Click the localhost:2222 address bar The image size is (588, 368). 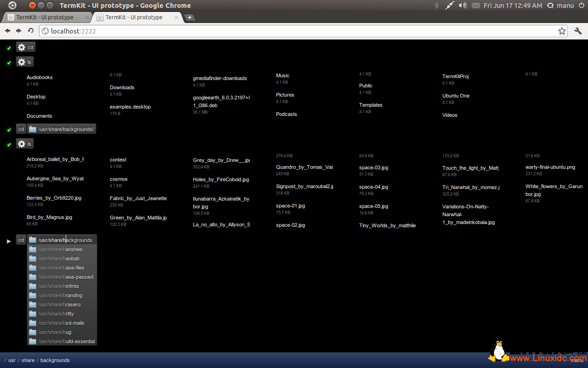[x=73, y=31]
